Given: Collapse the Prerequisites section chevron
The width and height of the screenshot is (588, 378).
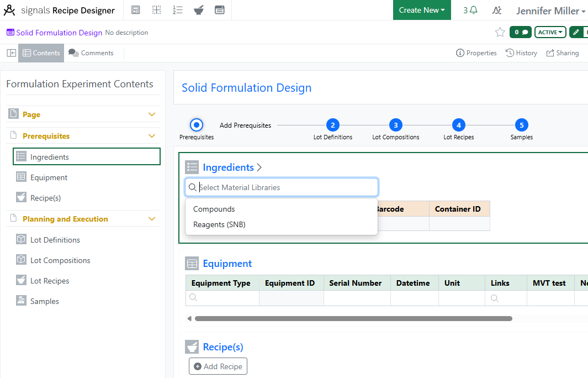Looking at the screenshot, I should (x=152, y=136).
